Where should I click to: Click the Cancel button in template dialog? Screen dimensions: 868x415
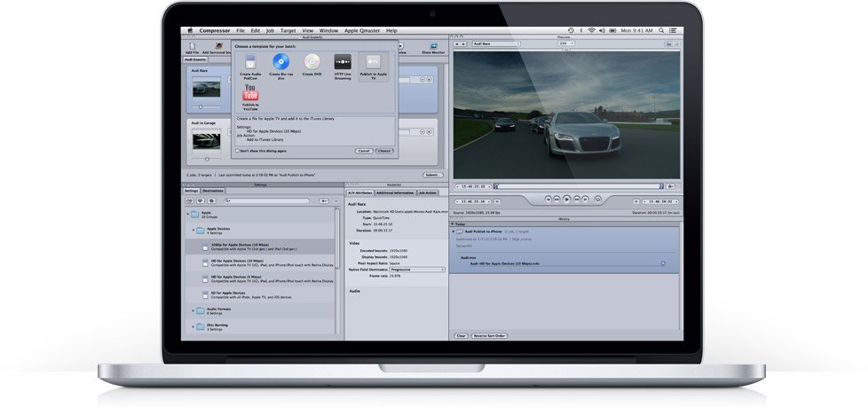(363, 151)
